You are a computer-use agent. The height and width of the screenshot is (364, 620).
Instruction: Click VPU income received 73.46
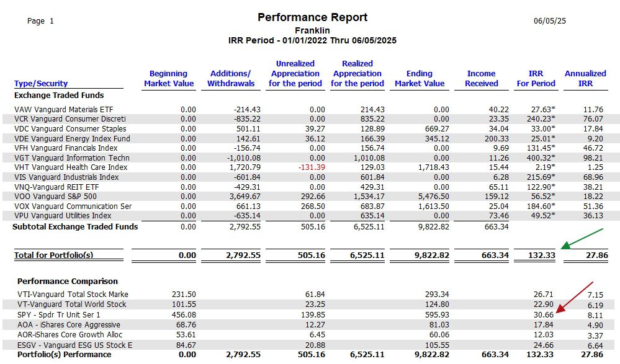(x=498, y=216)
